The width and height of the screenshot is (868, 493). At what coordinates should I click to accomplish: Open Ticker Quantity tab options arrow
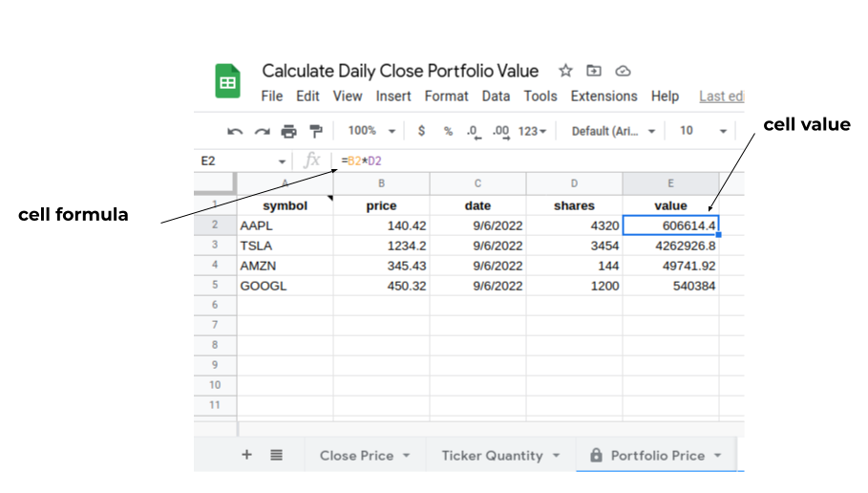pos(556,456)
